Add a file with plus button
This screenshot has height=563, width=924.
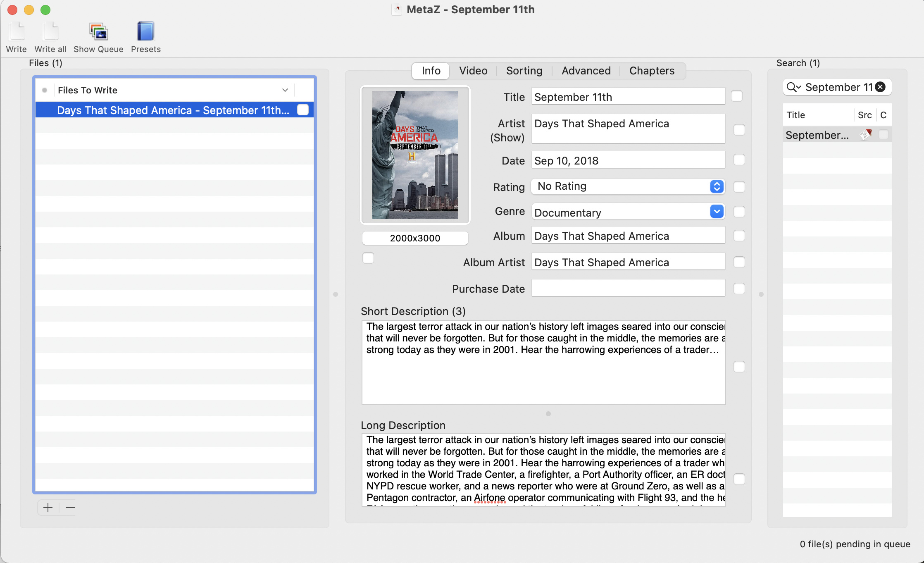(x=48, y=508)
